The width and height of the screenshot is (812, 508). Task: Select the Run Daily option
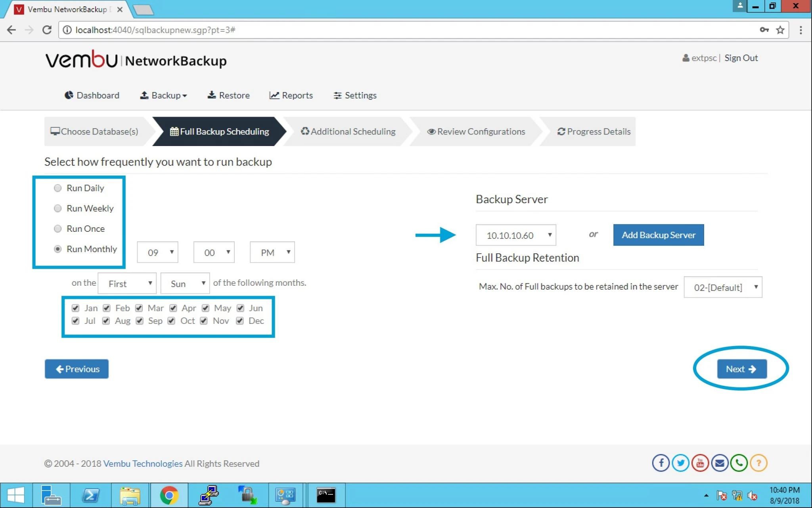click(x=58, y=188)
